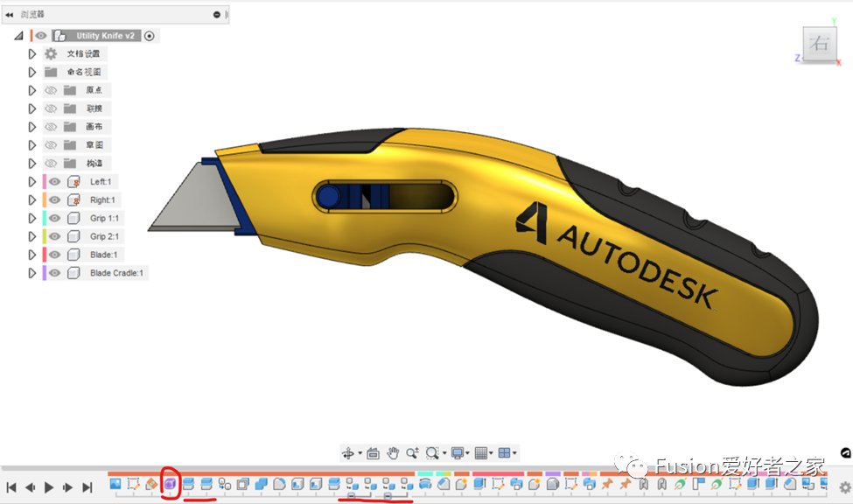
Task: Hide the Blade:1 component
Action: [54, 255]
